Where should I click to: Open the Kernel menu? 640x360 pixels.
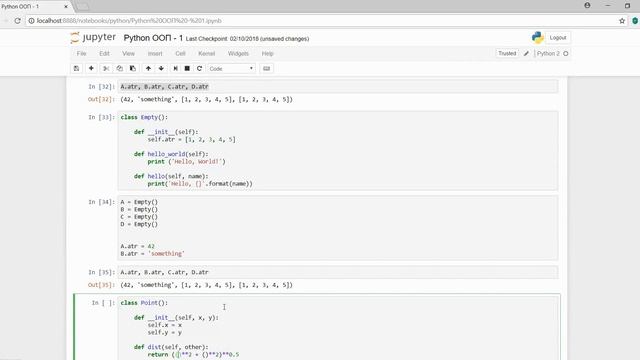[207, 53]
